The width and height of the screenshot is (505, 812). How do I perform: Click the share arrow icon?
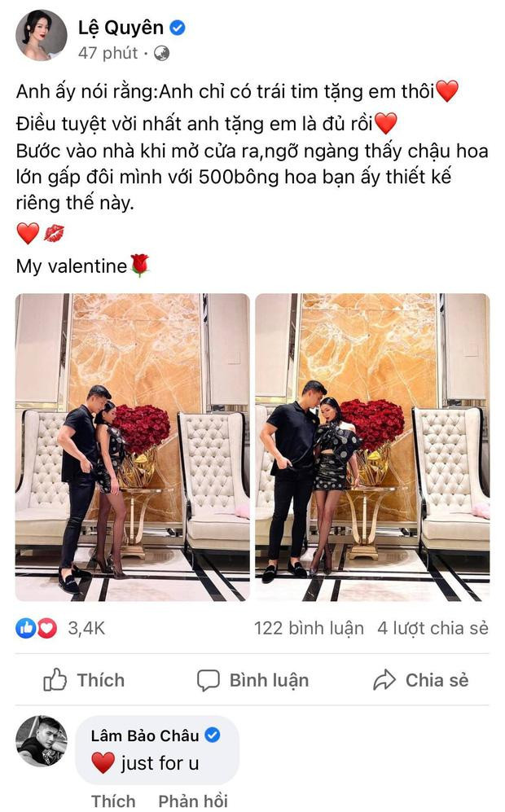click(384, 680)
